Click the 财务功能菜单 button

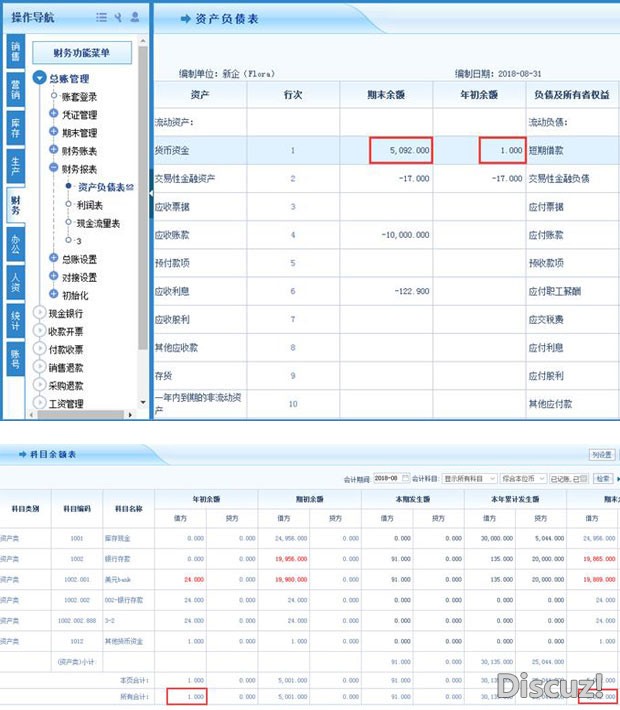coord(82,53)
